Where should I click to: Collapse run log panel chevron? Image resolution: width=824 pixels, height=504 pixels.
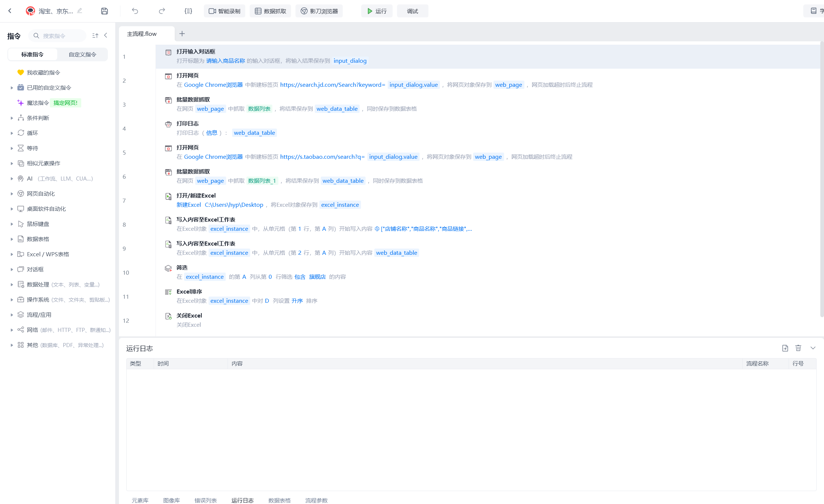click(813, 348)
